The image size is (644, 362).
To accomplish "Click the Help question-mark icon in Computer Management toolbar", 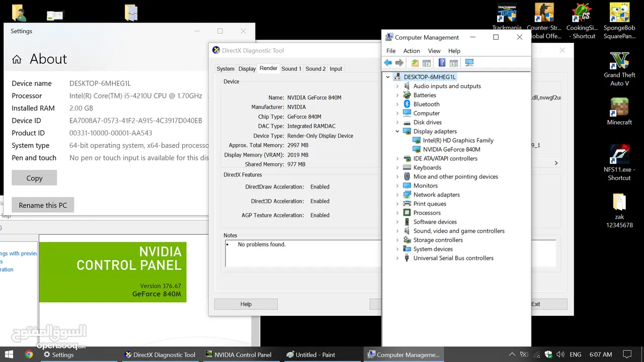I will (442, 63).
